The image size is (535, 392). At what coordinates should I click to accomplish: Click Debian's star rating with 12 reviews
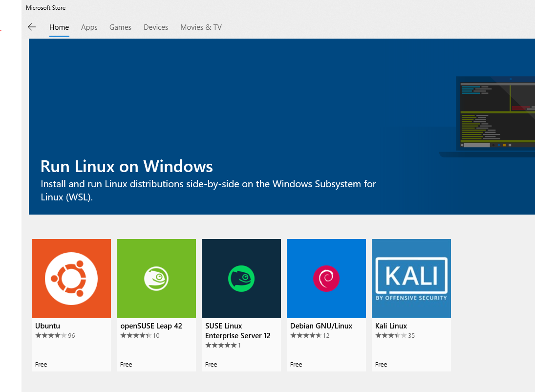pyautogui.click(x=310, y=336)
